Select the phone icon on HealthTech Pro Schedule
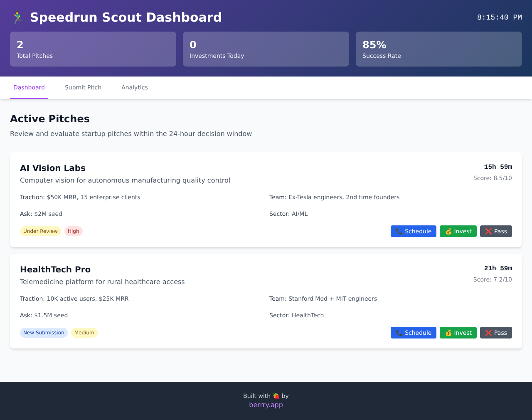532x420 pixels. point(399,333)
